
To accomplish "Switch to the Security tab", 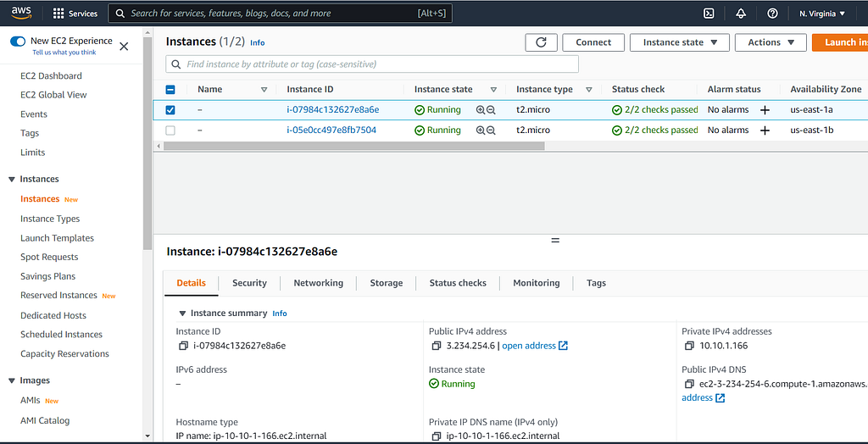I will click(250, 283).
